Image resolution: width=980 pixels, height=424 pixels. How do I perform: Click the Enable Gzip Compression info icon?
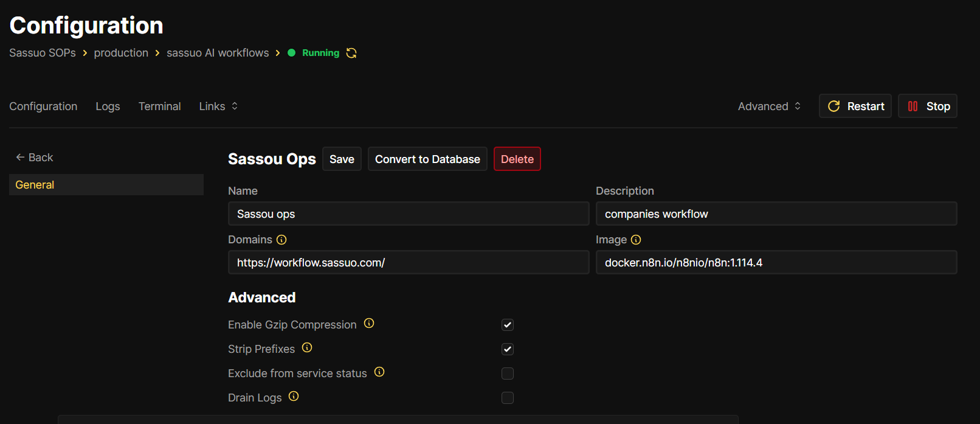[369, 324]
